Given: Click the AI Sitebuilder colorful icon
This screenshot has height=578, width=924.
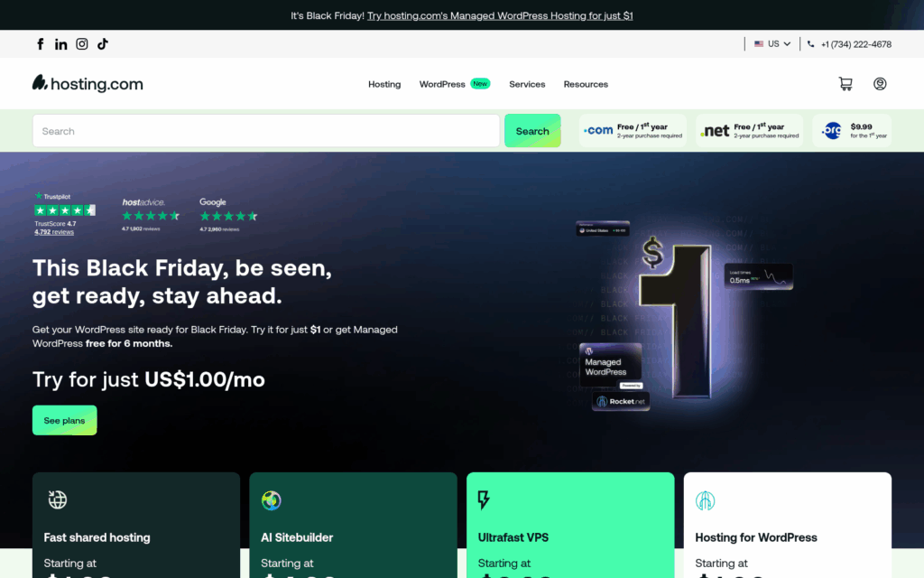Looking at the screenshot, I should click(271, 500).
